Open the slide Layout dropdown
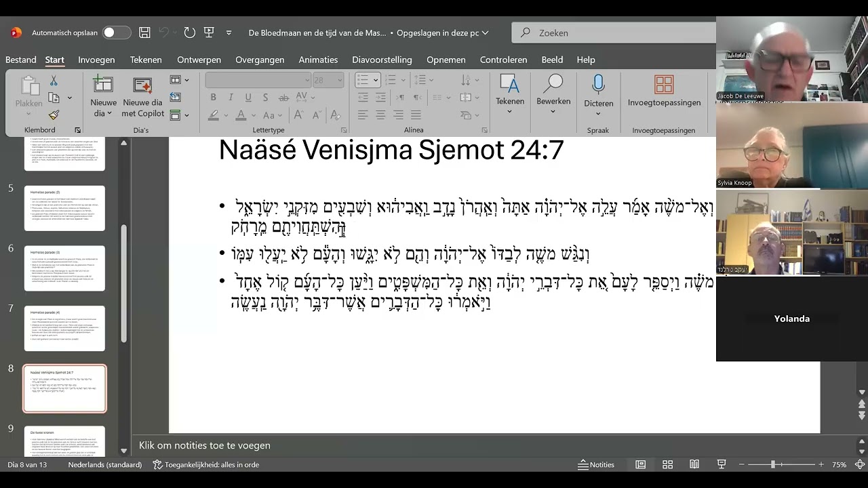Image resolution: width=868 pixels, height=488 pixels. 180,80
